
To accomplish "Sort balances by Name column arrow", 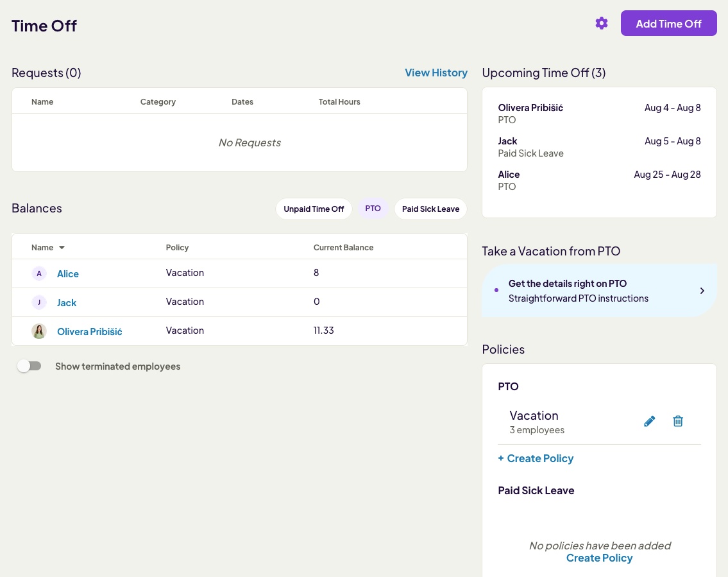I will coord(62,248).
